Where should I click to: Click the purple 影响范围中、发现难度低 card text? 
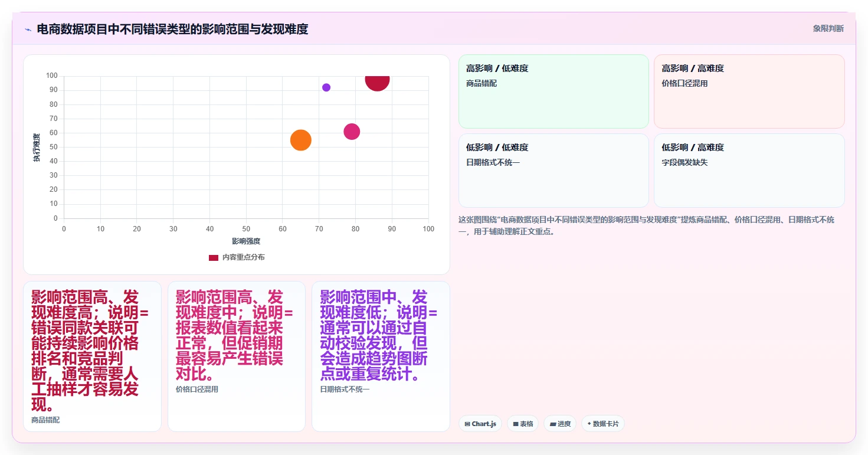pyautogui.click(x=379, y=335)
